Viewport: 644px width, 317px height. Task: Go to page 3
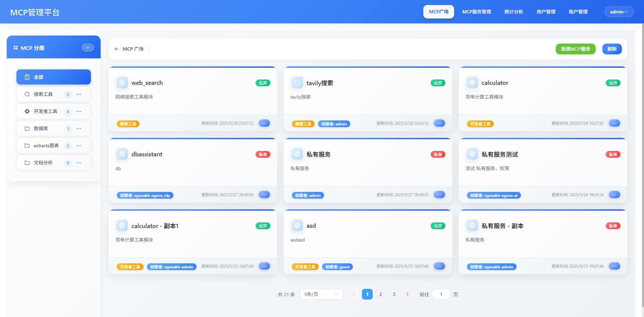(394, 294)
